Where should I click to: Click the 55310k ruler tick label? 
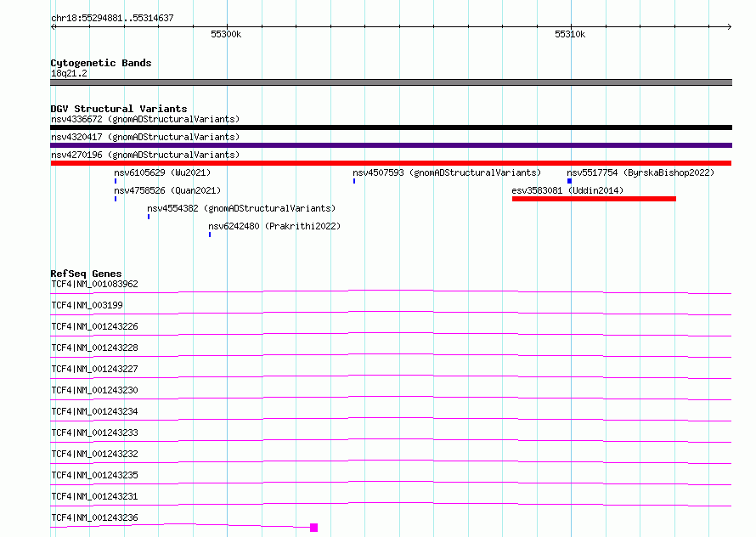pos(570,34)
